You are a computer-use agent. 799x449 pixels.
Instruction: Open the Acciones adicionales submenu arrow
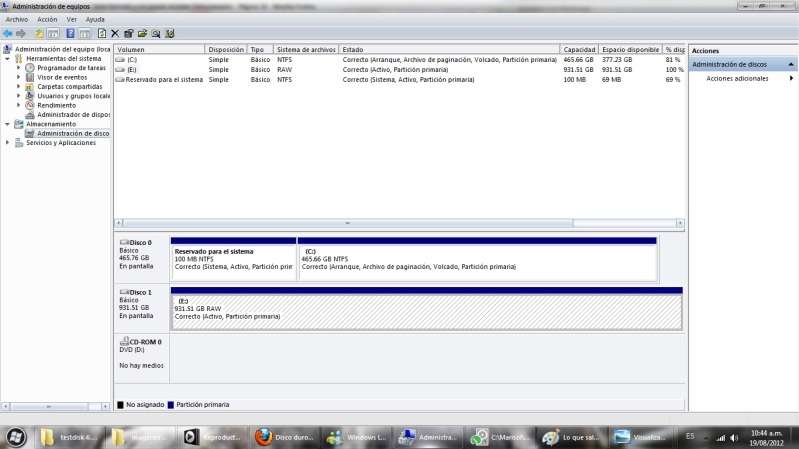(x=791, y=78)
